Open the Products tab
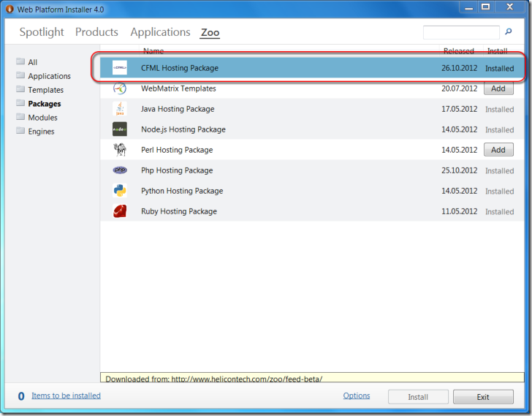532x416 pixels. 96,32
